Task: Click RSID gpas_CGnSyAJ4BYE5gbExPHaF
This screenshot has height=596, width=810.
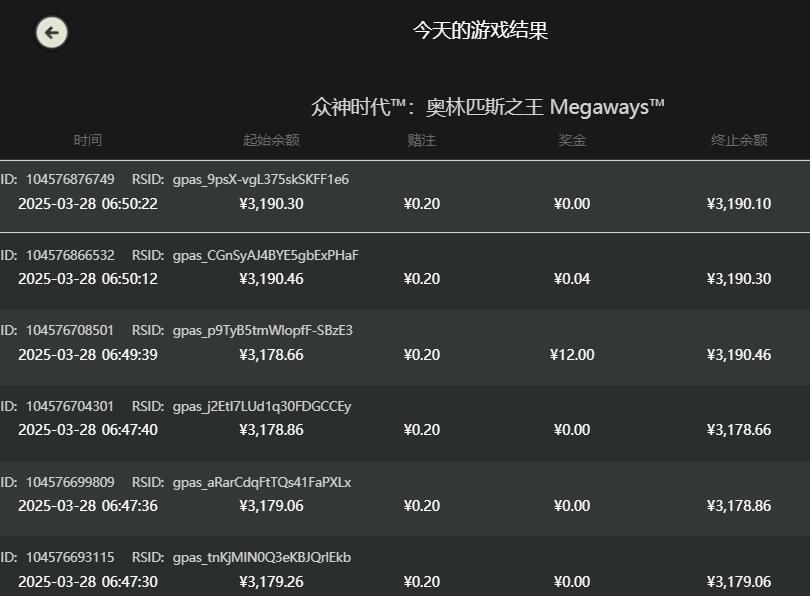Action: pyautogui.click(x=265, y=256)
